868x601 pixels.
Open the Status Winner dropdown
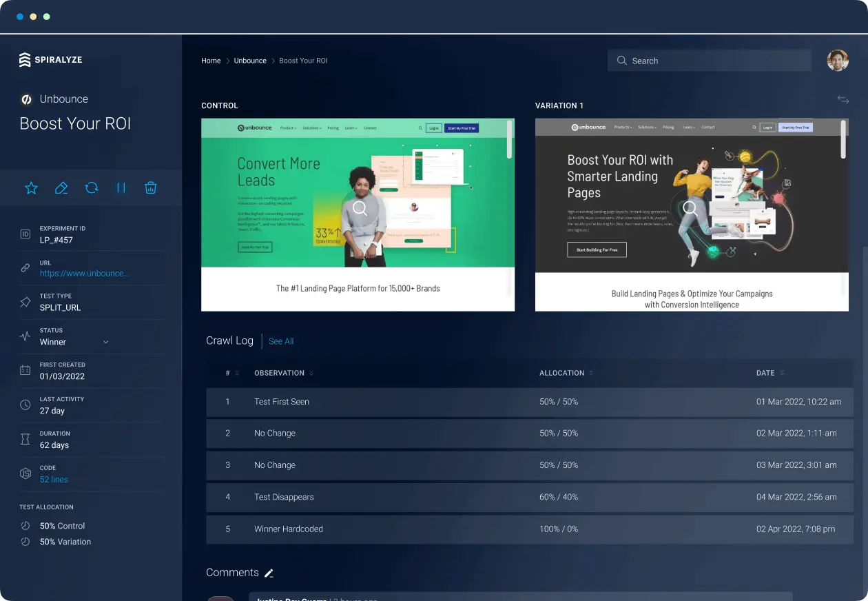coord(74,342)
